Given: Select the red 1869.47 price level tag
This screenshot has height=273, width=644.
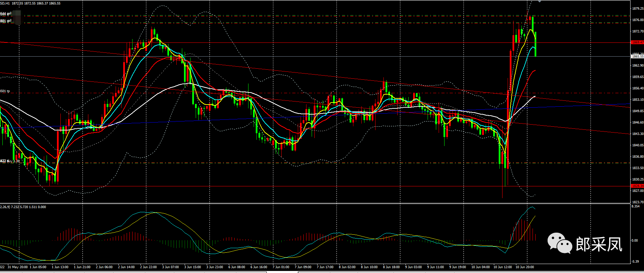Looking at the screenshot, I should pos(637,42).
